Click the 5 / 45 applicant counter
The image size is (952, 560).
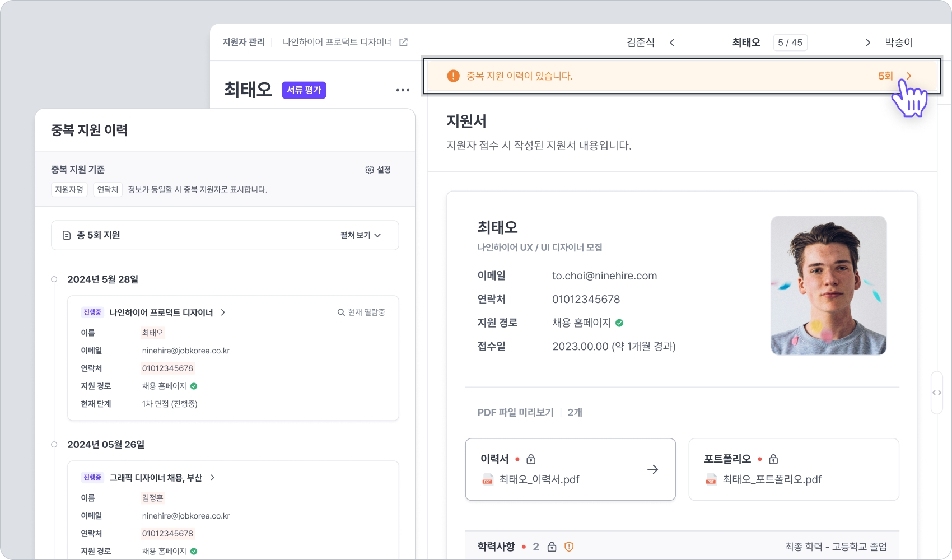(x=790, y=43)
